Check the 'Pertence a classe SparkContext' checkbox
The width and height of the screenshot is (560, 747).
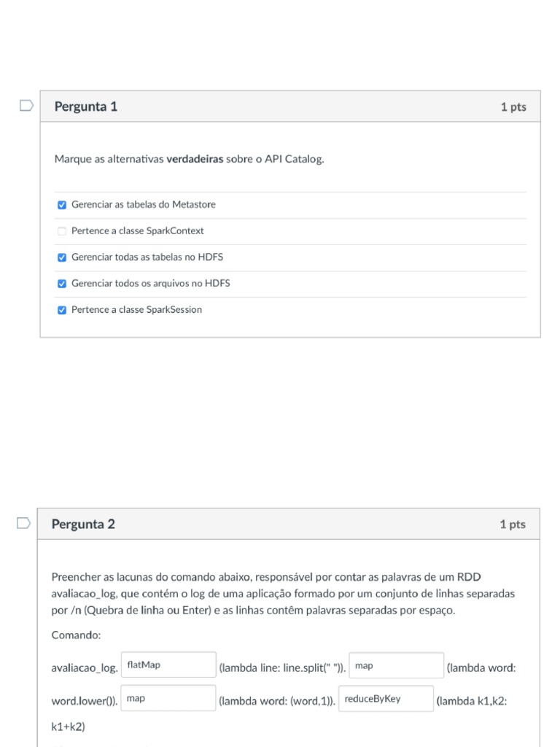[62, 231]
